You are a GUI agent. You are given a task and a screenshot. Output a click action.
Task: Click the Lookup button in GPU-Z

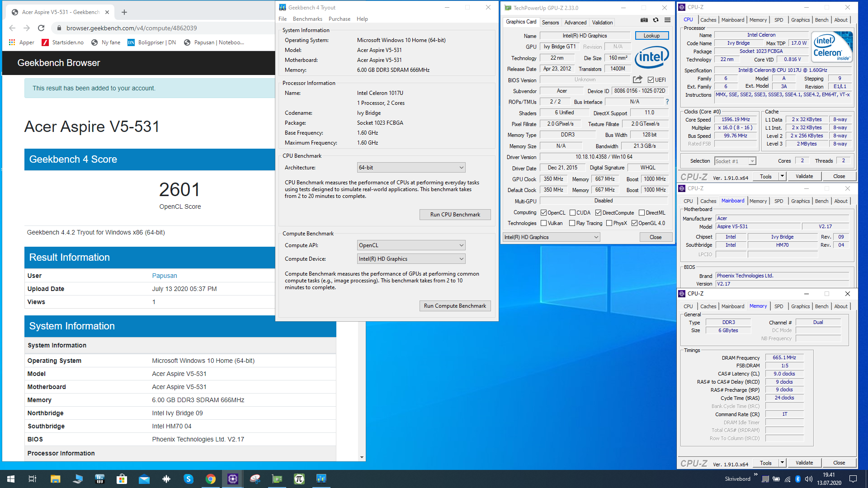coord(651,36)
